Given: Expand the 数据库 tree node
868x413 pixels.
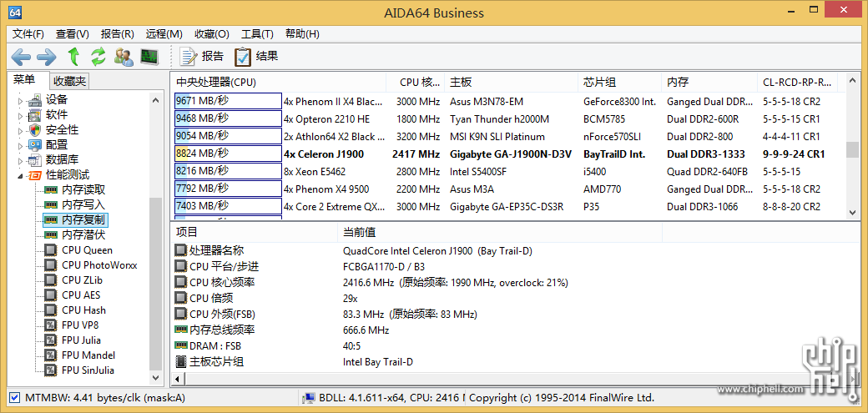Looking at the screenshot, I should point(21,160).
